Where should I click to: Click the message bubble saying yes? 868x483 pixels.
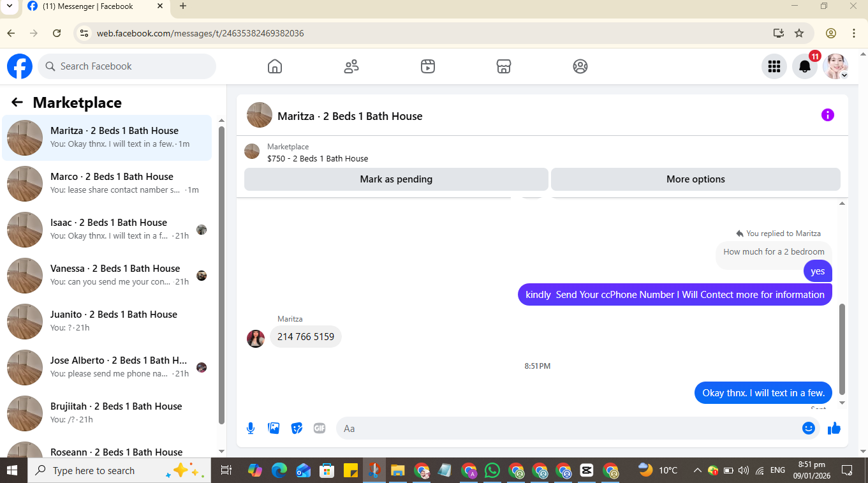point(818,271)
